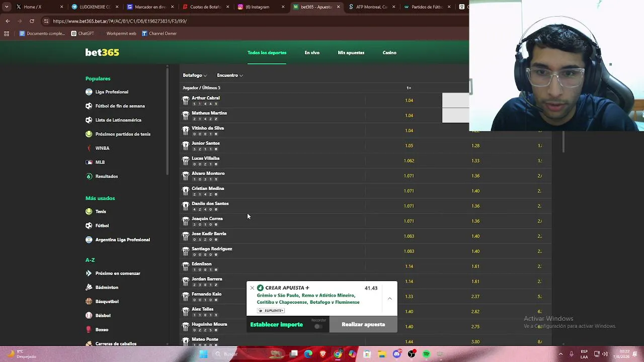Screen dimensions: 644x362
Task: Click the Boxeo sport icon
Action: pos(89,330)
